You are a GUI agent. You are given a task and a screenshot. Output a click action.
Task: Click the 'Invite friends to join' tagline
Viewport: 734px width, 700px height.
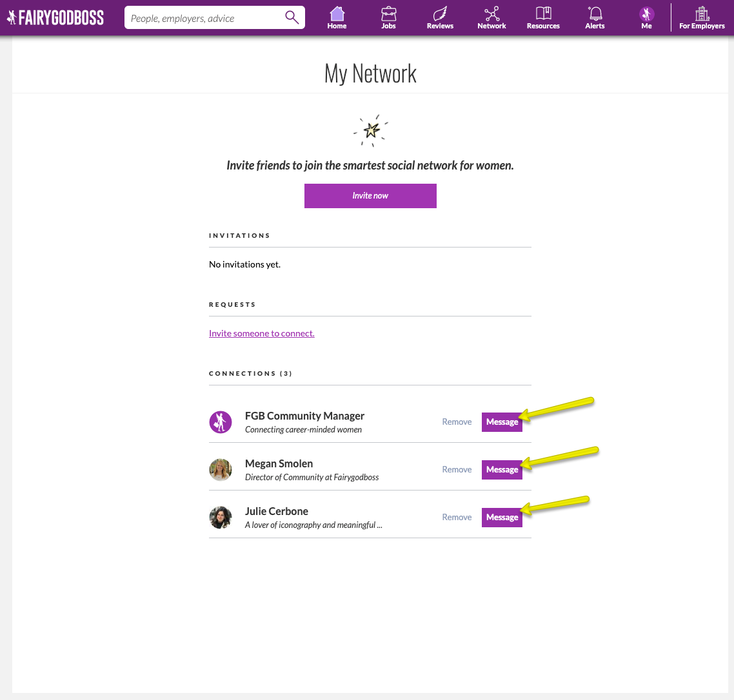370,166
